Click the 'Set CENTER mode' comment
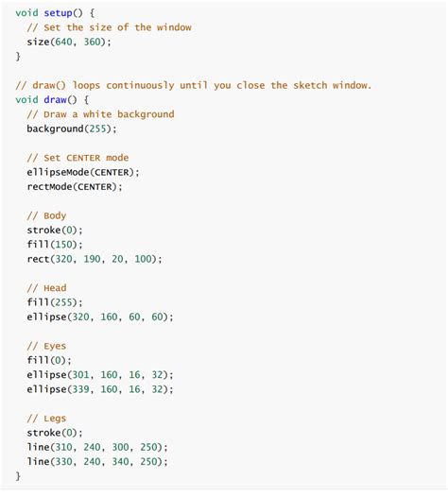448x497 pixels. point(78,158)
